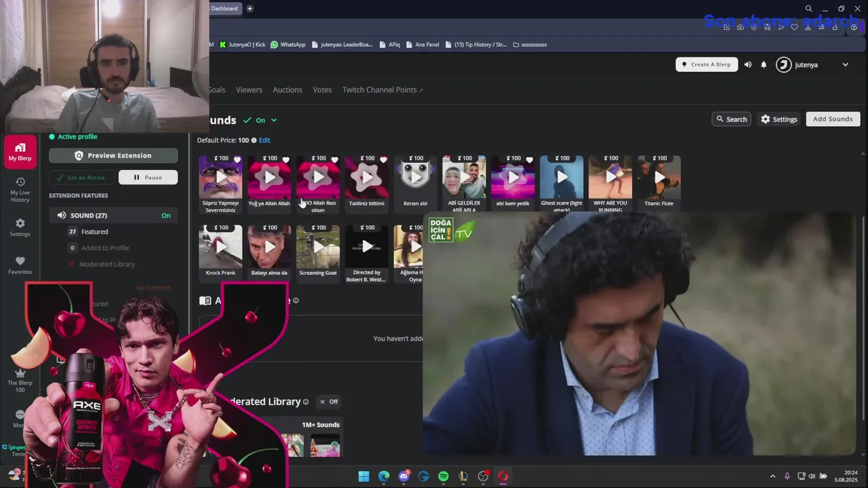This screenshot has width=868, height=488.
Task: Unfavorite heart on Süpriz Yapmayı Severmisiniz
Action: [237, 160]
